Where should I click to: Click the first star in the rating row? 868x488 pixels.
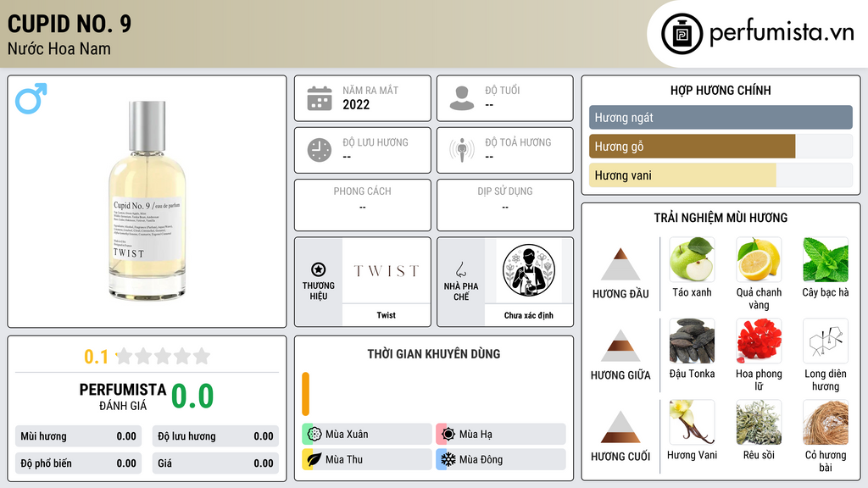[125, 356]
